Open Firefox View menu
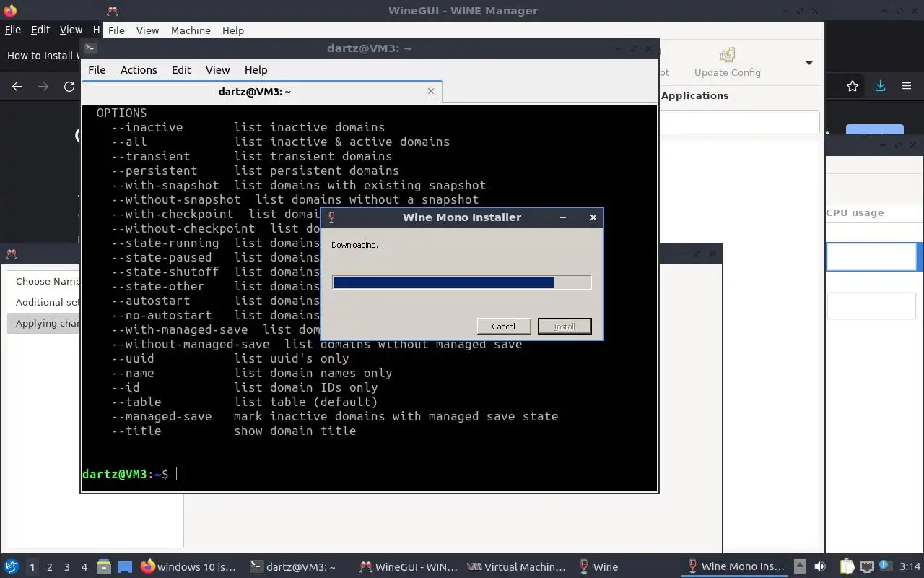 tap(71, 30)
